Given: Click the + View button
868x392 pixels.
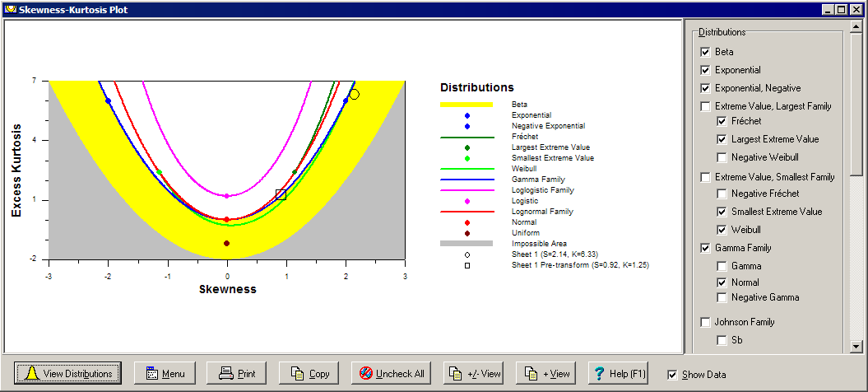Looking at the screenshot, I should coord(547,373).
